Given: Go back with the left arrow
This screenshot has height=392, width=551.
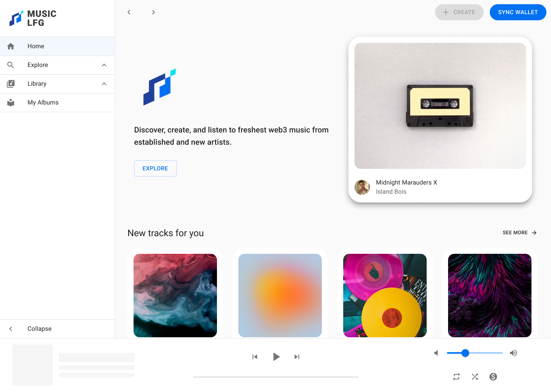Looking at the screenshot, I should pos(129,12).
